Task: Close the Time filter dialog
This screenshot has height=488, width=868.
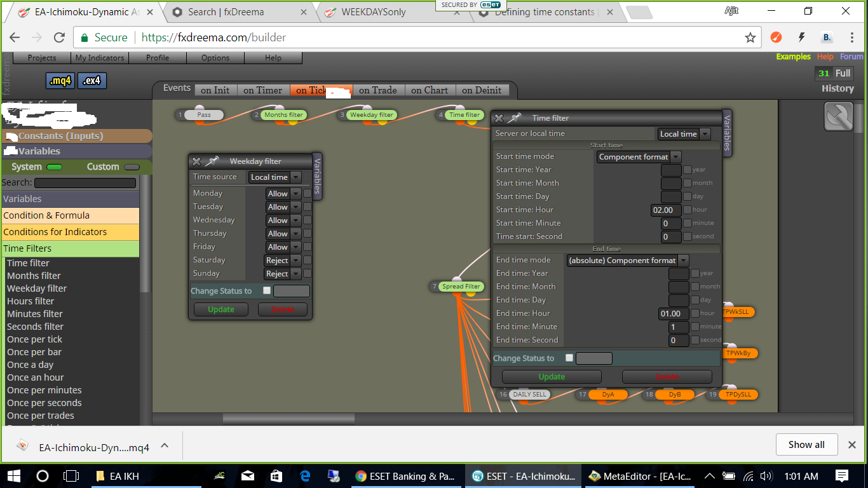Action: [499, 118]
